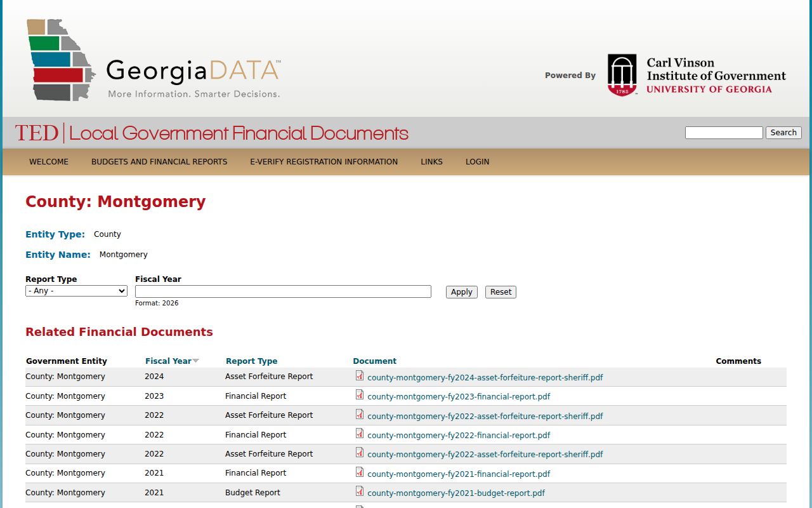The height and width of the screenshot is (508, 812).
Task: Open county-montgomery-fy2021-budget-report.pdf
Action: coord(456,493)
